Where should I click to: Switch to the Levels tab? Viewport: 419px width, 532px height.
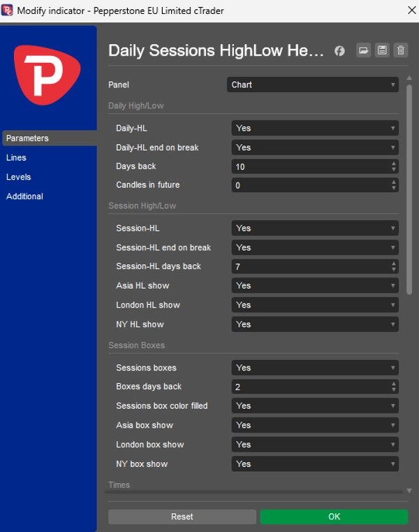tap(19, 178)
